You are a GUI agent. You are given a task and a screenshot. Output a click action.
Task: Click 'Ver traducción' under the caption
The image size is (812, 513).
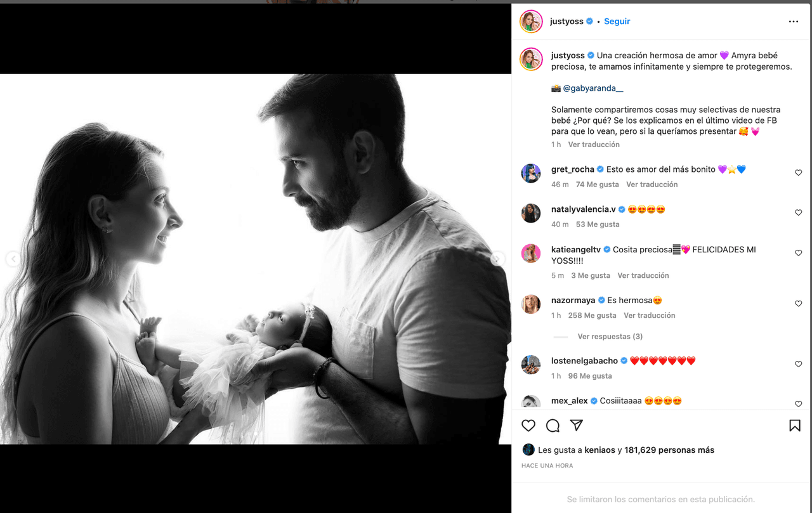tap(594, 145)
